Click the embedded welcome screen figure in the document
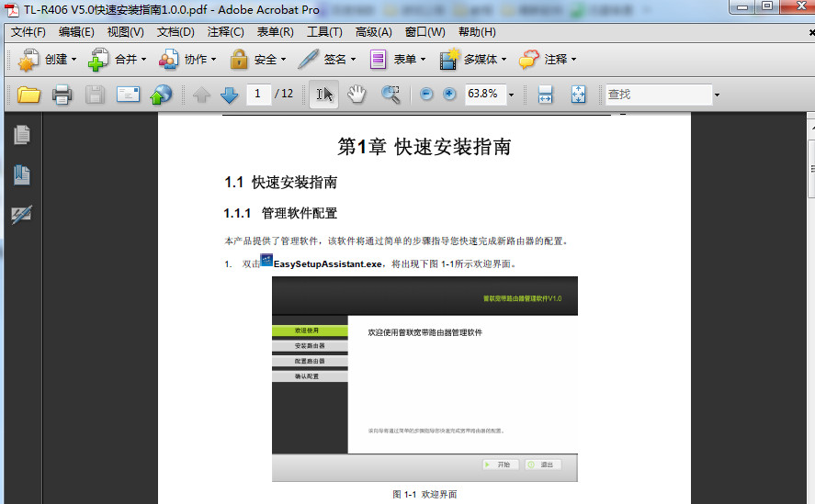 (x=424, y=379)
